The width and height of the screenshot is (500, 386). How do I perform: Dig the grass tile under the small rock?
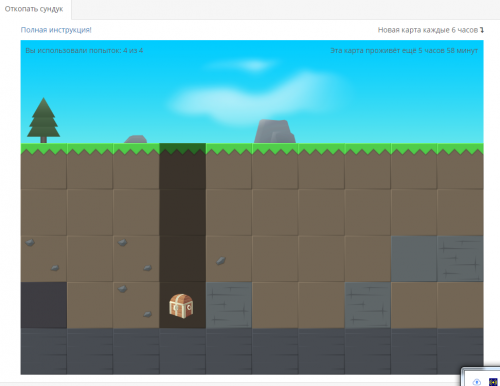coord(136,166)
